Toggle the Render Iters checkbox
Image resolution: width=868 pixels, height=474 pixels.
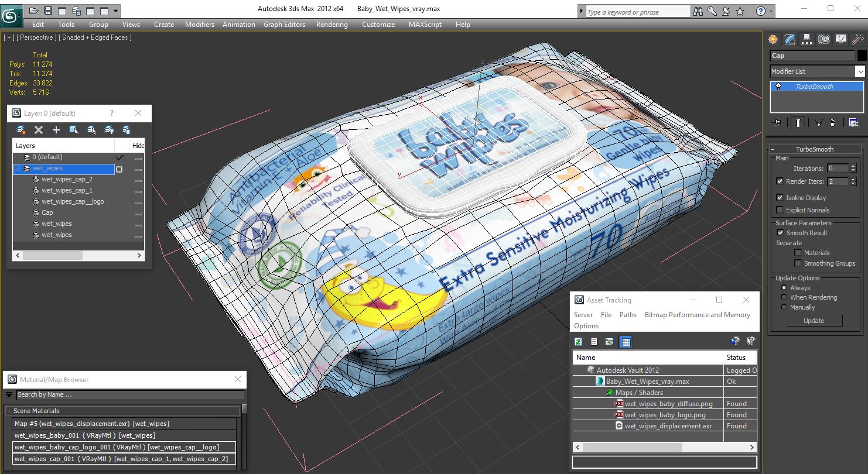(x=780, y=181)
